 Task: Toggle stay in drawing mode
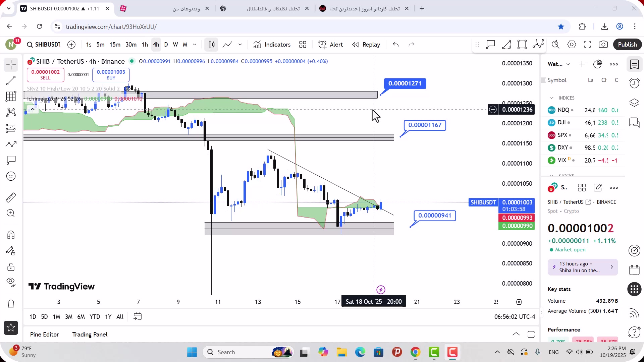coord(11,251)
